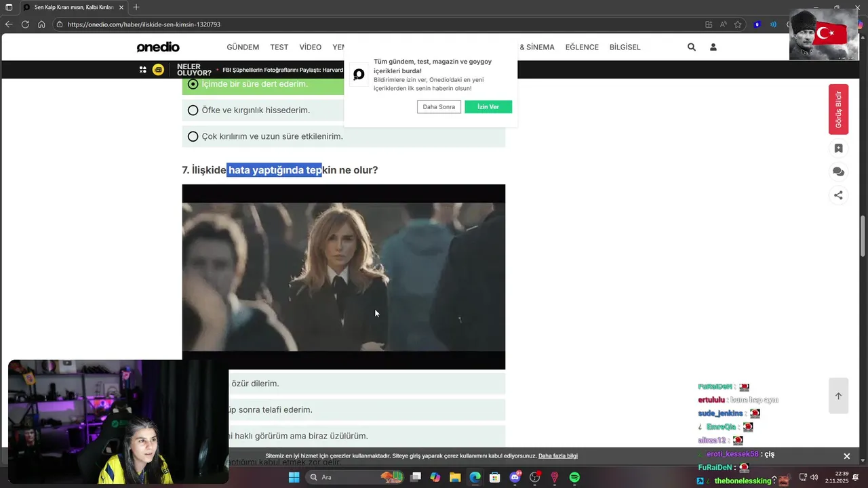Add page to favorites star icon
The height and width of the screenshot is (488, 868).
pyautogui.click(x=738, y=24)
